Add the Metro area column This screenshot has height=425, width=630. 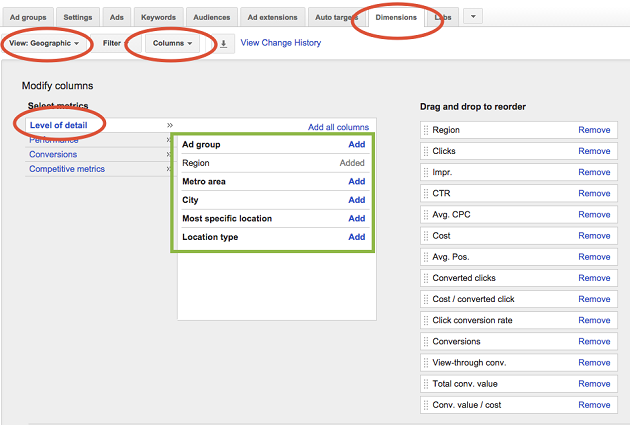point(356,181)
